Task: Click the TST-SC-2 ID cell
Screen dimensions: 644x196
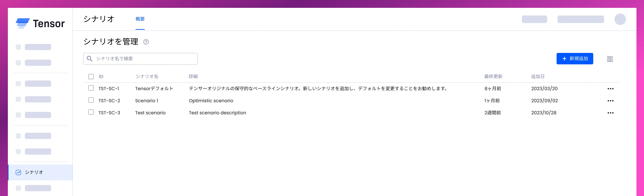Action: tap(109, 100)
